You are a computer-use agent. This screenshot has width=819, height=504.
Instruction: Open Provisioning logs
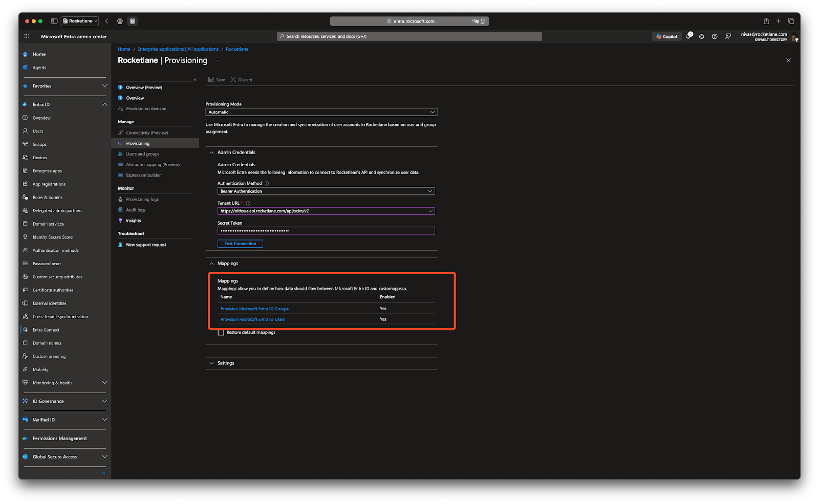tap(142, 200)
